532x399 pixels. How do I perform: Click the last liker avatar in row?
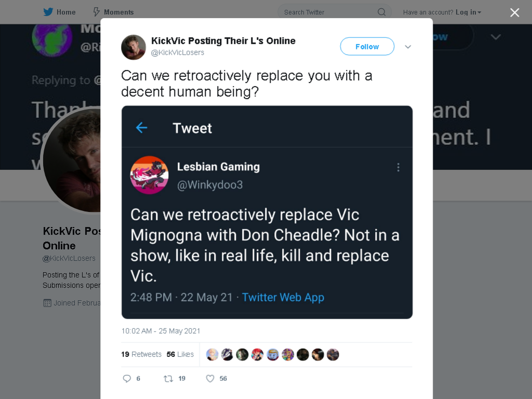click(333, 354)
